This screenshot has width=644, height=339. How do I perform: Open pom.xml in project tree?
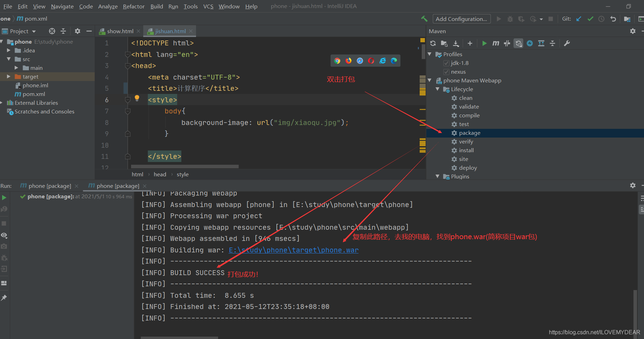point(34,94)
